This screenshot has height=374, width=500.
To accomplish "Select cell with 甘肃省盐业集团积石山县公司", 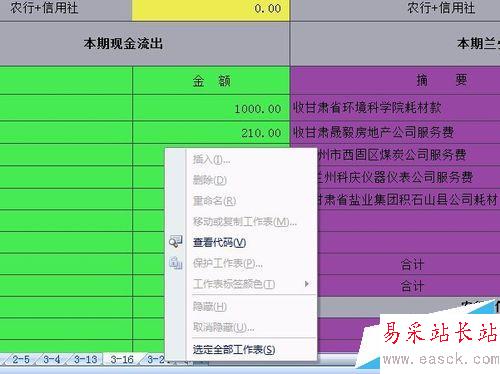I will [408, 199].
